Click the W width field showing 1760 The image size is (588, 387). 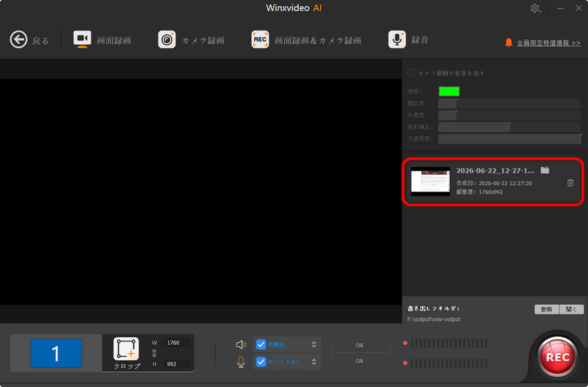(x=176, y=343)
